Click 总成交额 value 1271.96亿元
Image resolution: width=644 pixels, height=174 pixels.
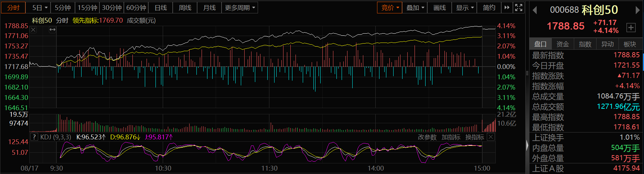[618, 107]
